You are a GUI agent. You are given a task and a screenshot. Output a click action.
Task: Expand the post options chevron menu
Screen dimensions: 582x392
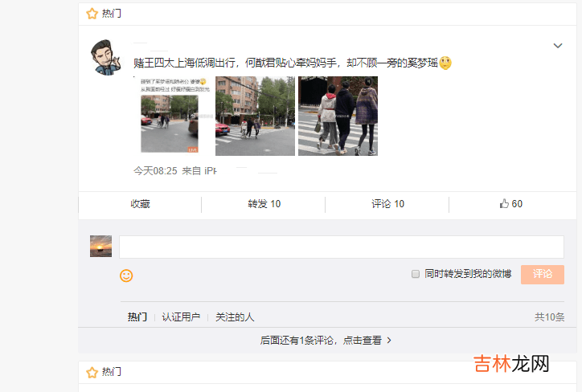click(x=558, y=46)
